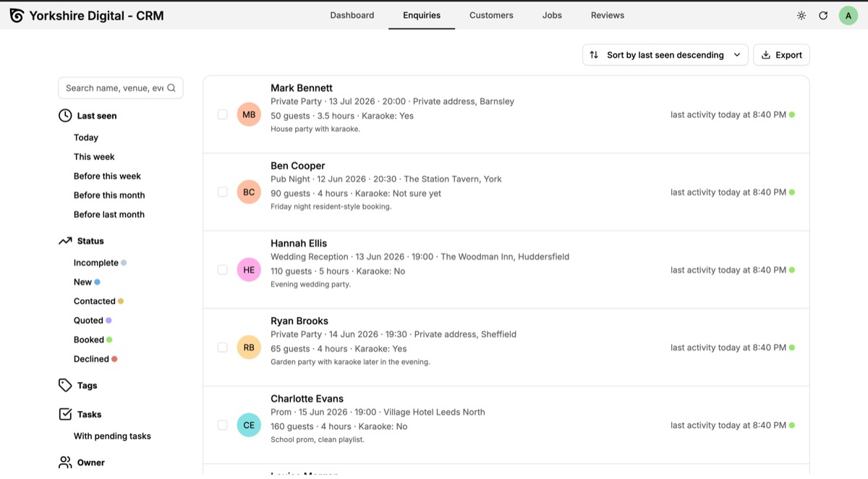
Task: Click the Export button
Action: (782, 55)
